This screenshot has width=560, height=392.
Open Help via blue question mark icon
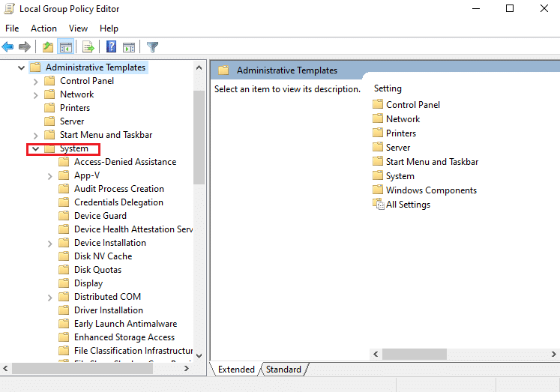(112, 46)
